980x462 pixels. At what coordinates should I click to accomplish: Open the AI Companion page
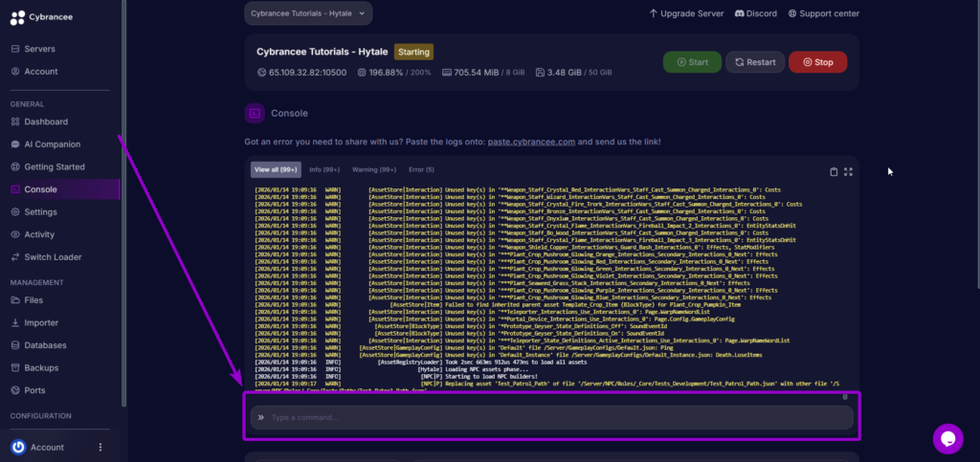(x=52, y=144)
